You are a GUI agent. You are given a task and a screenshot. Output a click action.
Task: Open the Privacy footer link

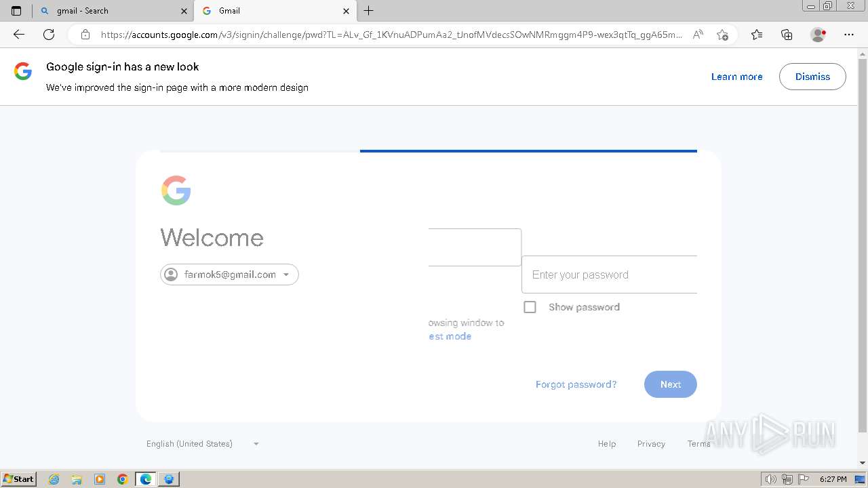[651, 444]
